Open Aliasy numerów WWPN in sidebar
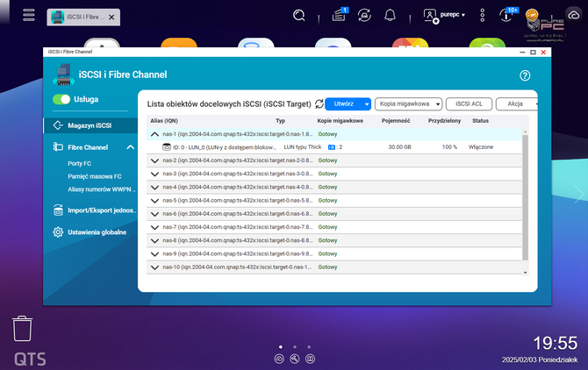Image resolution: width=588 pixels, height=370 pixels. coord(102,189)
